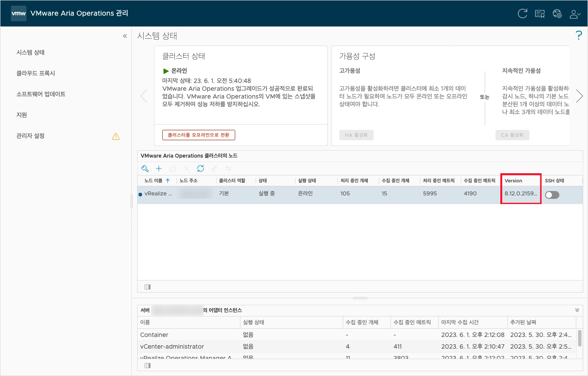Screen dimensions: 588x376
Task: Select the vRealize node row name
Action: 158,194
